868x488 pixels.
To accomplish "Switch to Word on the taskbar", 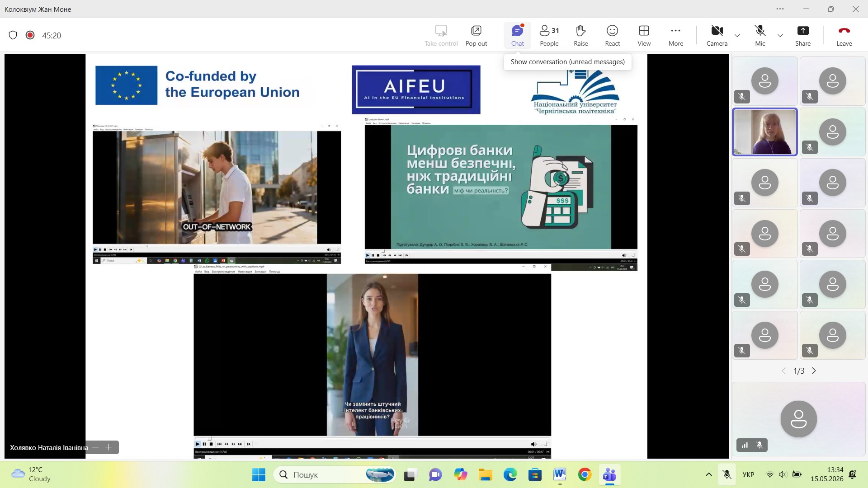I will click(x=560, y=475).
